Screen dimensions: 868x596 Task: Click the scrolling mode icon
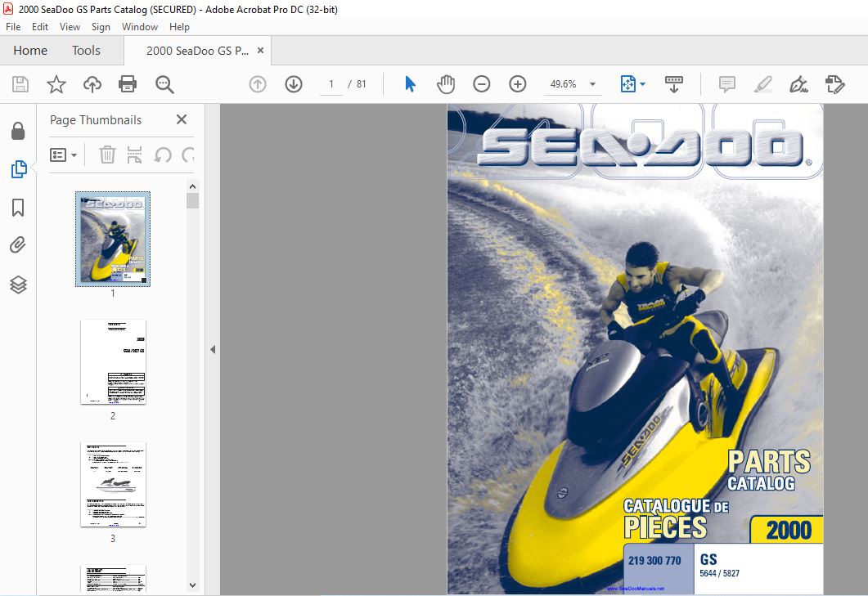point(673,84)
